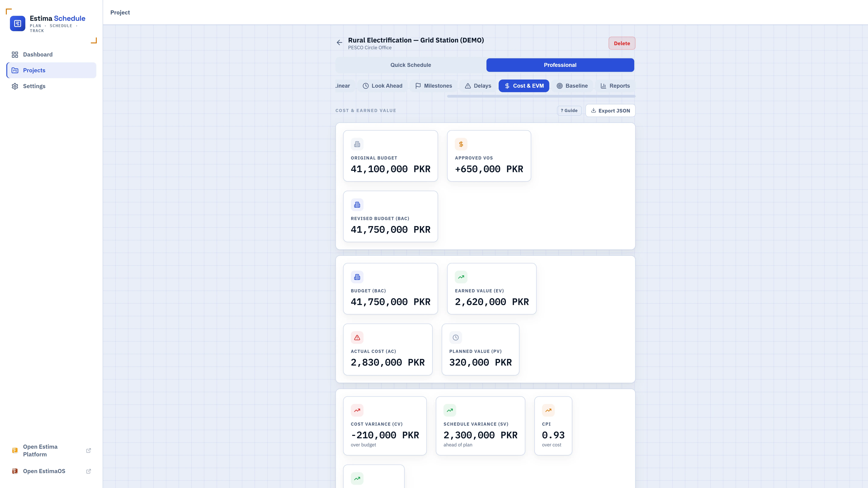
Task: Click the dollar icon in Cost & EVM tab
Action: coord(507,86)
